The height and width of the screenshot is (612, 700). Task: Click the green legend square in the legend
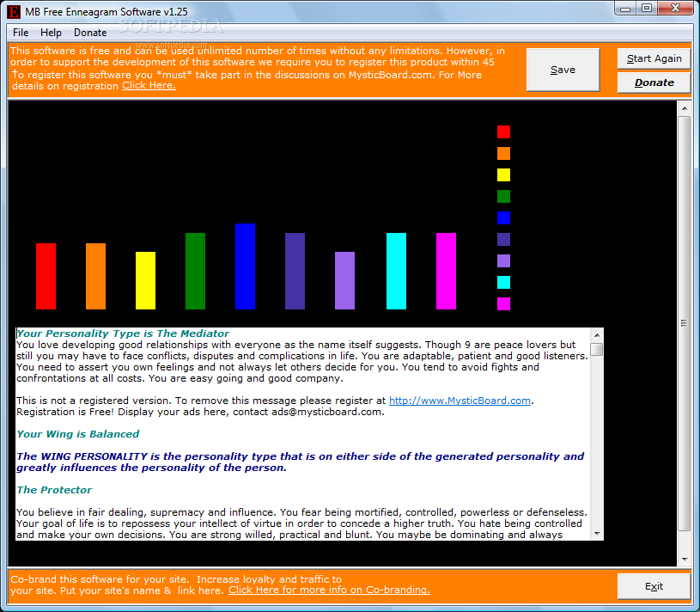[x=503, y=196]
